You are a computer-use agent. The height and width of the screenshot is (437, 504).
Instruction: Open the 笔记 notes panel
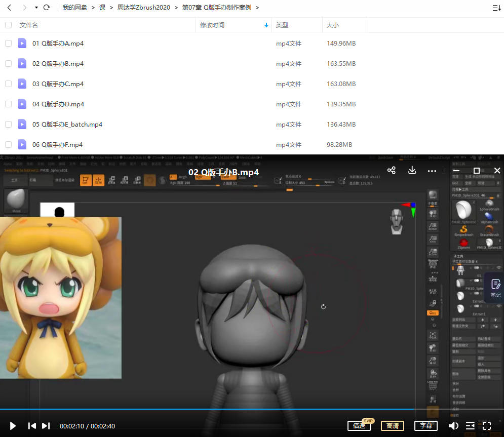click(495, 288)
